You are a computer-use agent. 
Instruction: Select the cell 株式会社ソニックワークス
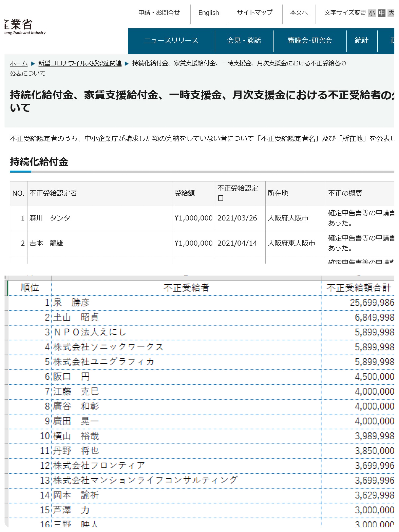click(x=186, y=347)
